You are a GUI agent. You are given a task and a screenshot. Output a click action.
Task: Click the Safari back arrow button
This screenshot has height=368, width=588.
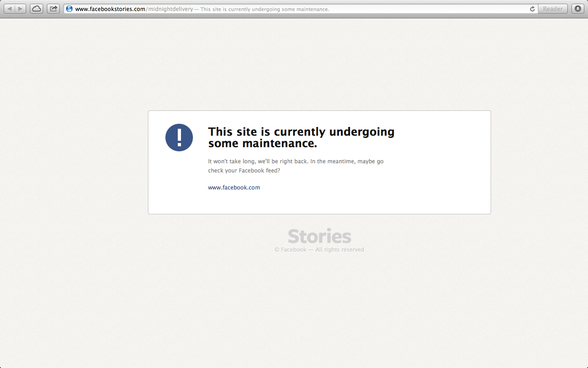[x=10, y=9]
